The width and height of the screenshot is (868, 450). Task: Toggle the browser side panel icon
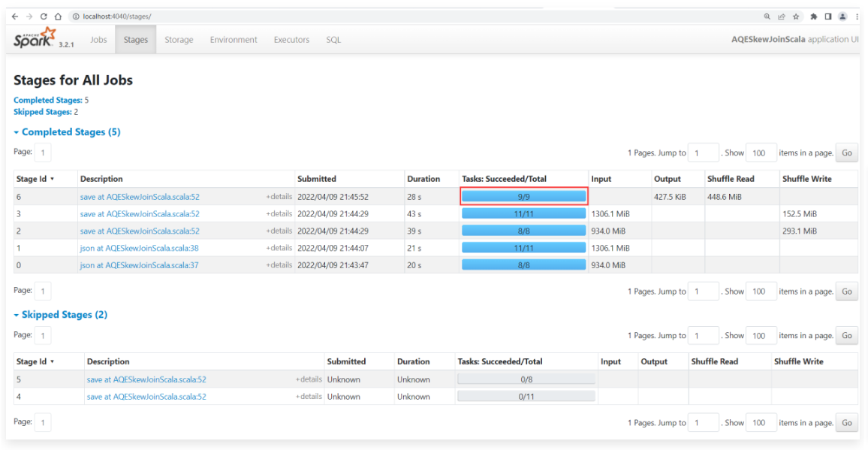pyautogui.click(x=828, y=17)
